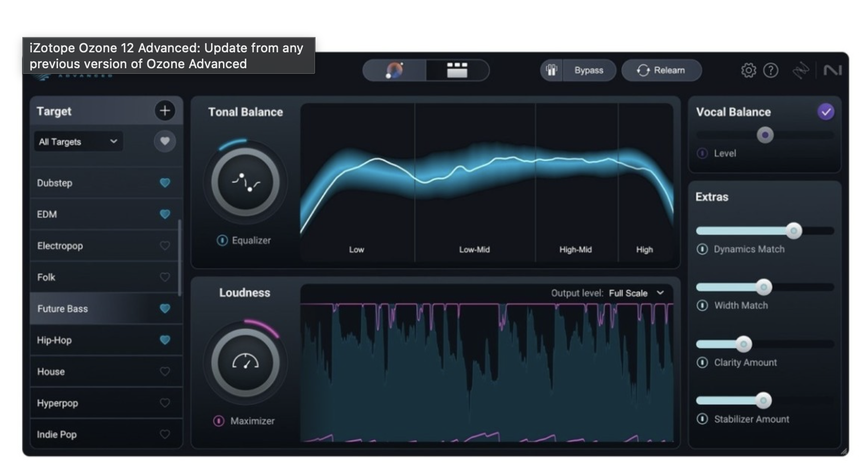Click the High-Mid band label
This screenshot has width=868, height=472.
click(576, 250)
